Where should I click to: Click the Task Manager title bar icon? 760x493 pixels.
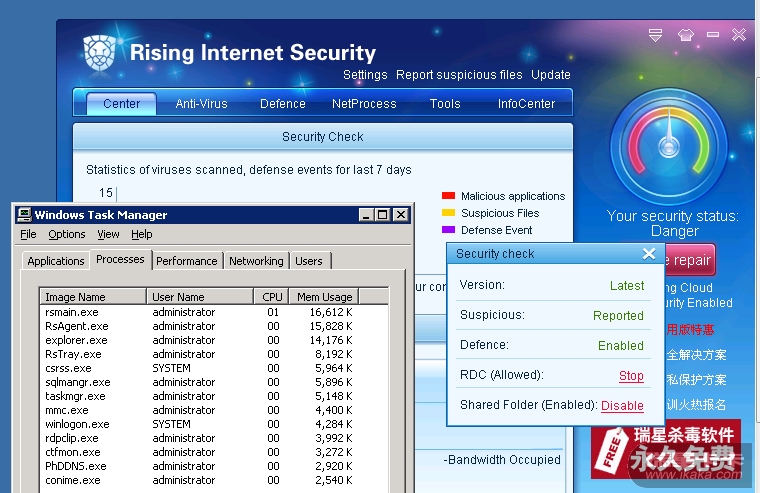[24, 214]
